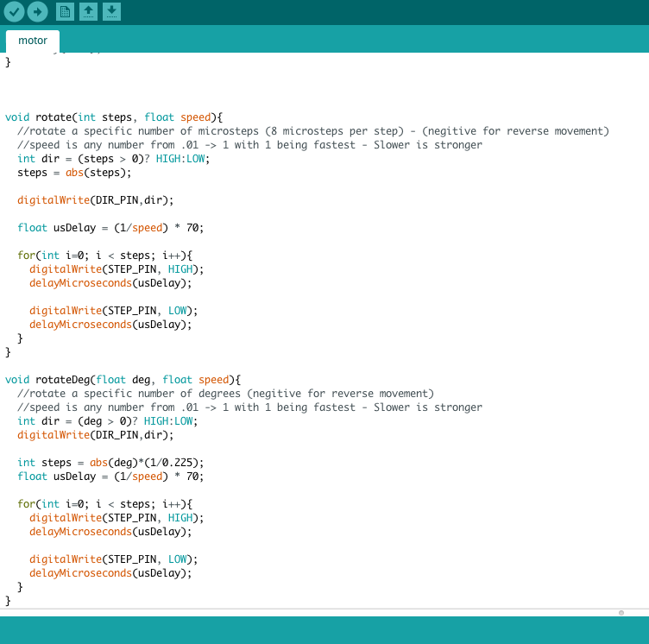Click the comment 'rotate a specific number of degrees'
The height and width of the screenshot is (644, 649).
(x=225, y=394)
